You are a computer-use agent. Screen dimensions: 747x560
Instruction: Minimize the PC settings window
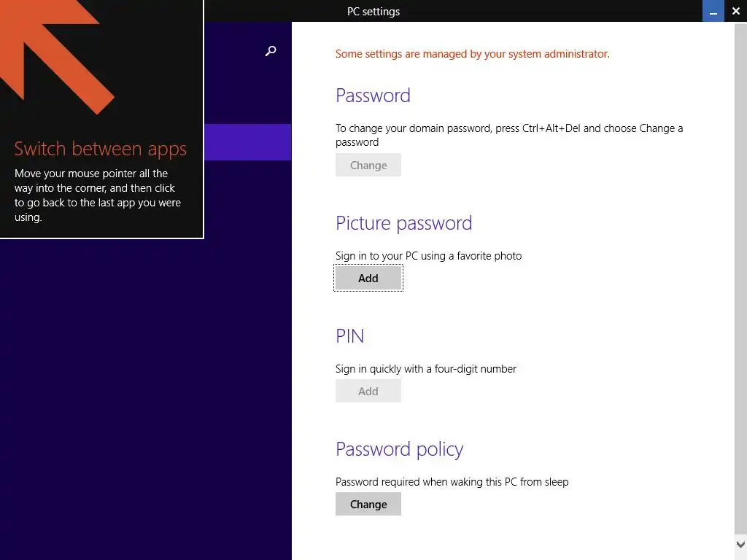point(713,11)
